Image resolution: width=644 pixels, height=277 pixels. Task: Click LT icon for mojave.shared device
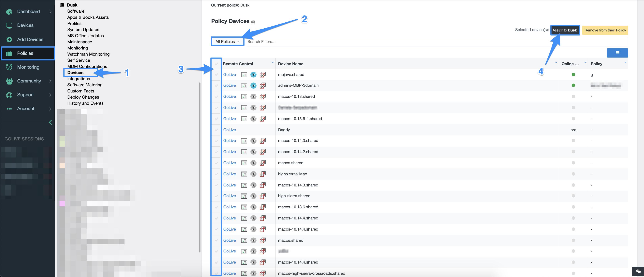244,75
